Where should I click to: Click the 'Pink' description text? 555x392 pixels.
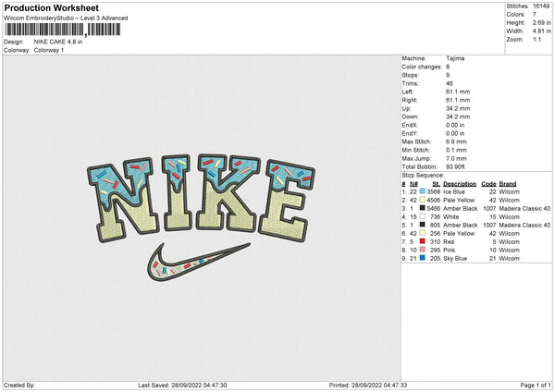click(449, 251)
